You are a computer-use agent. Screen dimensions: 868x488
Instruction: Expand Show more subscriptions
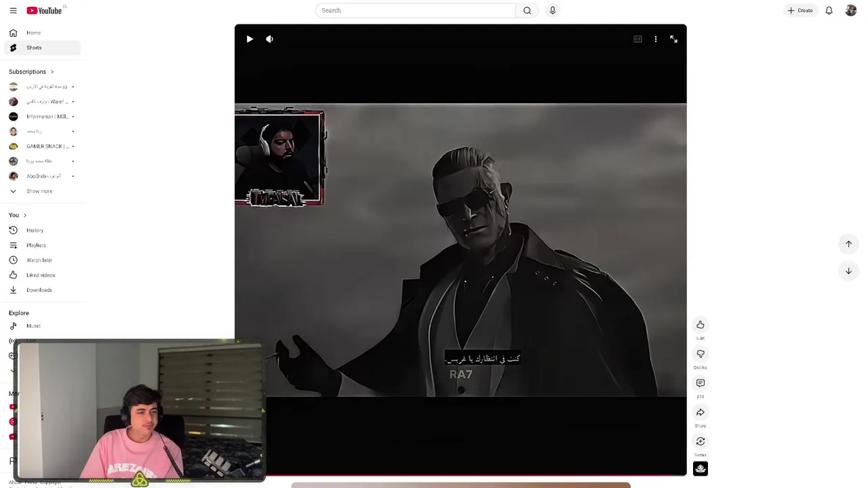click(x=43, y=191)
